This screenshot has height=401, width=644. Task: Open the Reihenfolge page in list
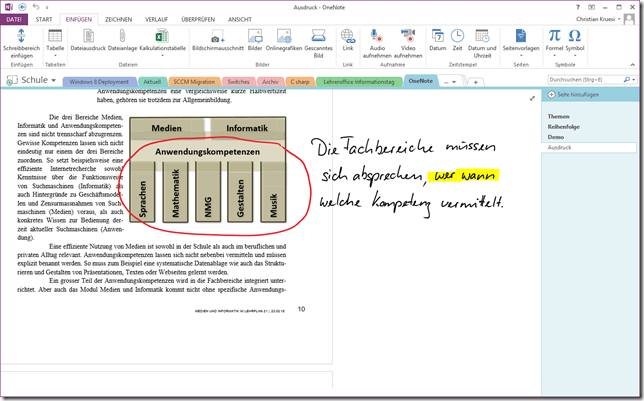point(566,127)
